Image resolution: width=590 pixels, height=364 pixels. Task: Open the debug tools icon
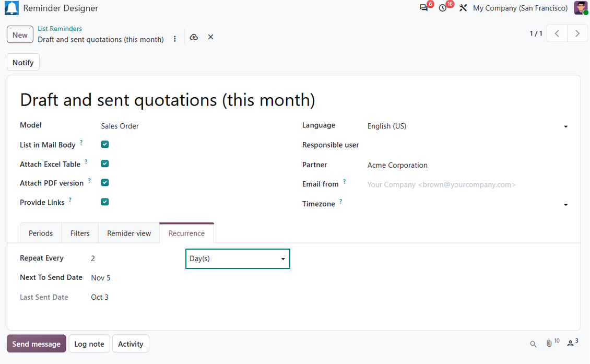tap(463, 8)
